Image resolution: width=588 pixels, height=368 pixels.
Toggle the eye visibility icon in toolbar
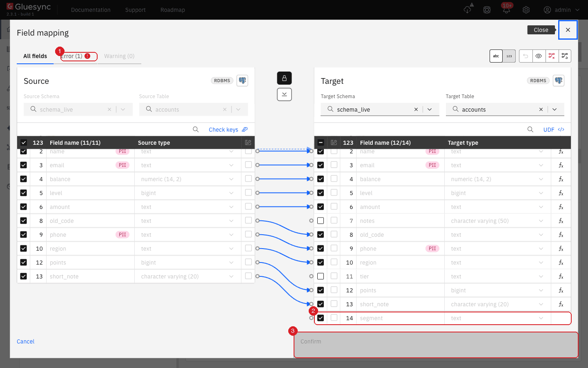pyautogui.click(x=539, y=56)
